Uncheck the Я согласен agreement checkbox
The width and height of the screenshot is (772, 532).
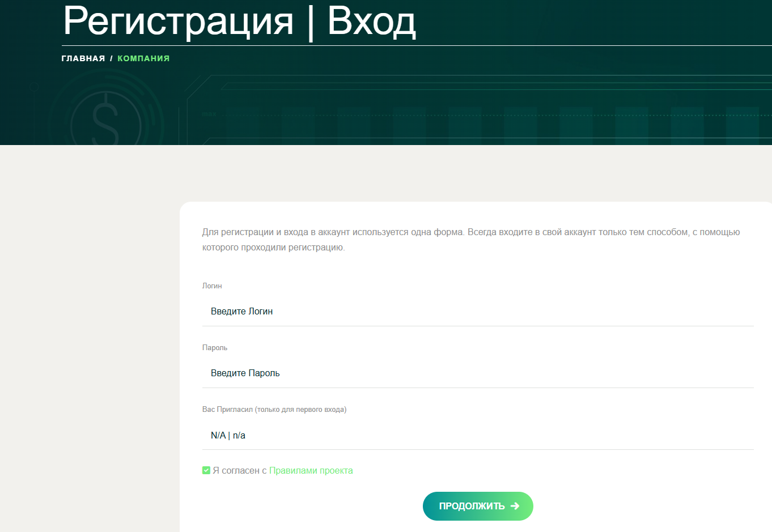pos(206,470)
